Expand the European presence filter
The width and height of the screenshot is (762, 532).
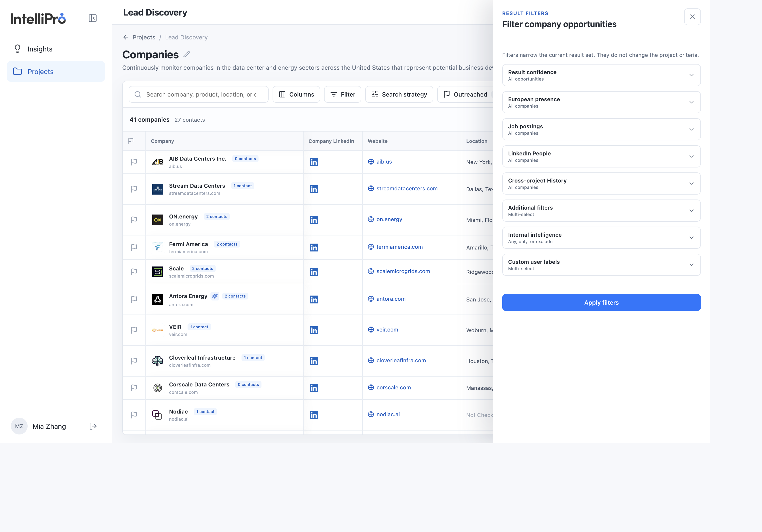(x=601, y=102)
